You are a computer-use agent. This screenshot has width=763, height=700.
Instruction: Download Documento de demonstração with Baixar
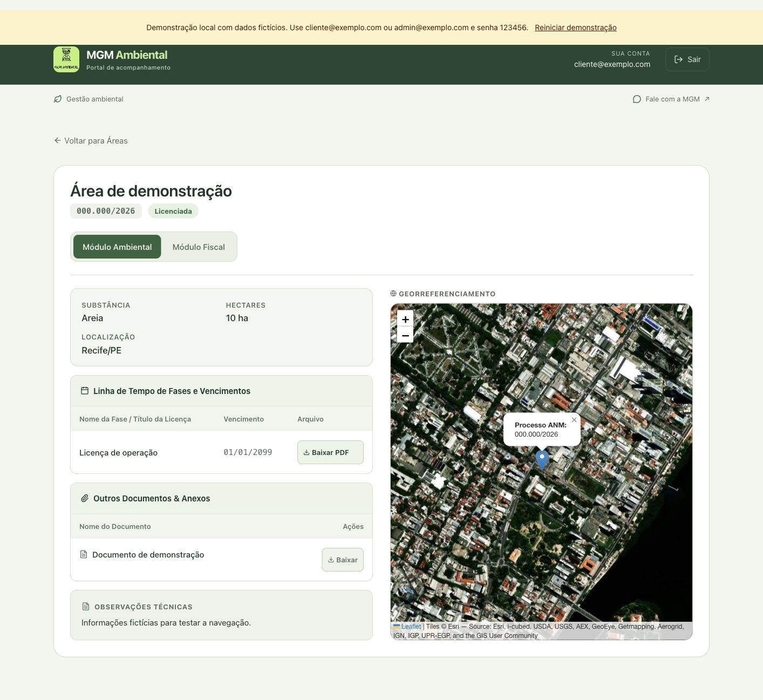pyautogui.click(x=343, y=560)
